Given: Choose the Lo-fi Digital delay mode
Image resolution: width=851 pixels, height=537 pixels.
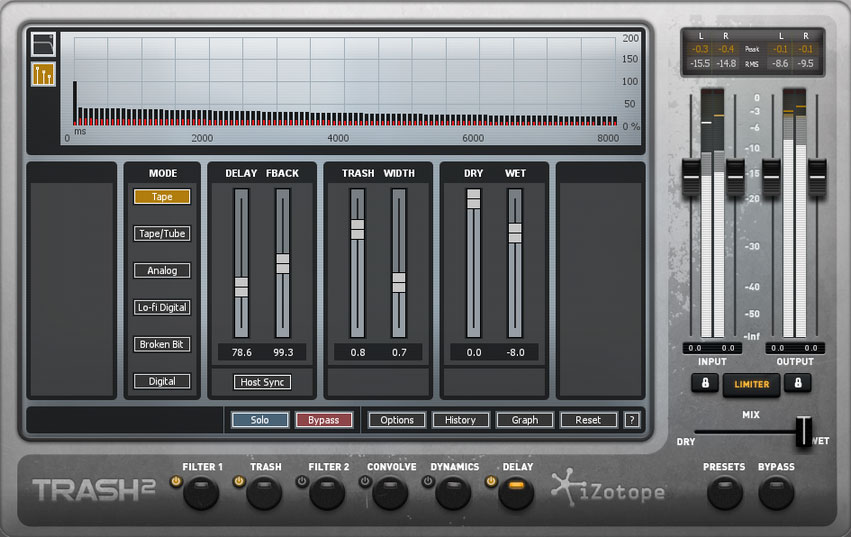Looking at the screenshot, I should point(162,308).
